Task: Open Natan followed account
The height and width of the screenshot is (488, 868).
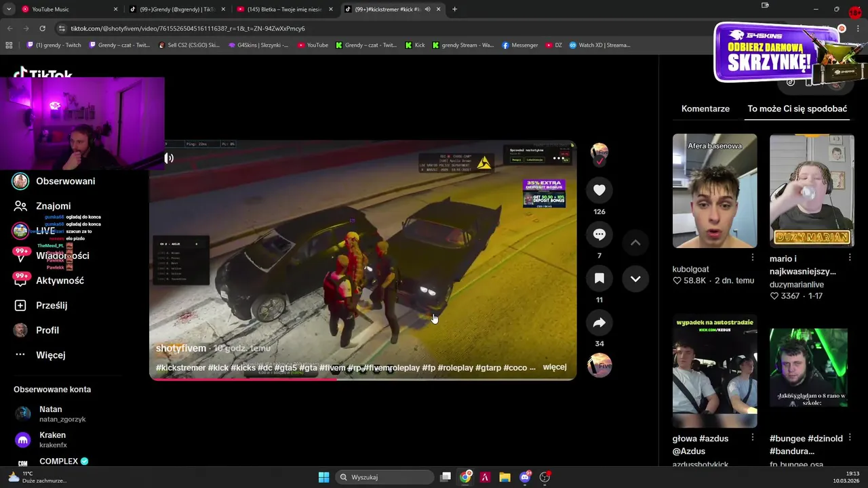Action: (x=51, y=414)
